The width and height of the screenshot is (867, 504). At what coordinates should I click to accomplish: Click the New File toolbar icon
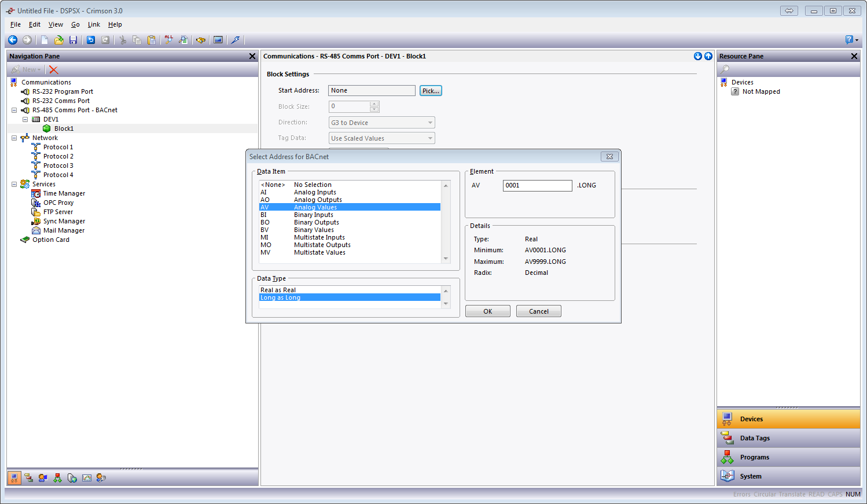45,40
